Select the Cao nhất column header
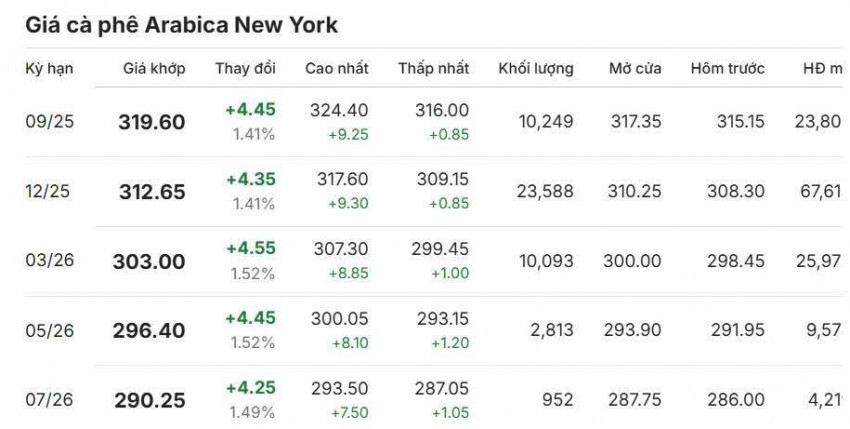This screenshot has height=429, width=850. [x=337, y=69]
